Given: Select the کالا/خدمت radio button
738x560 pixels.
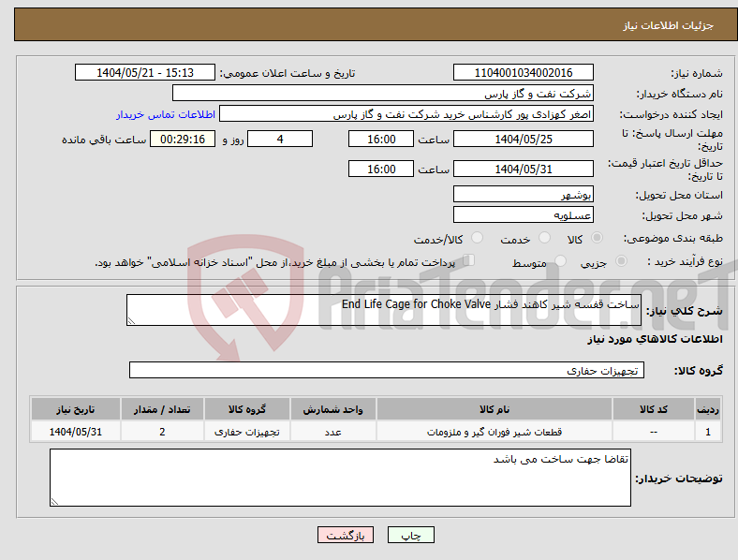Looking at the screenshot, I should tap(478, 238).
